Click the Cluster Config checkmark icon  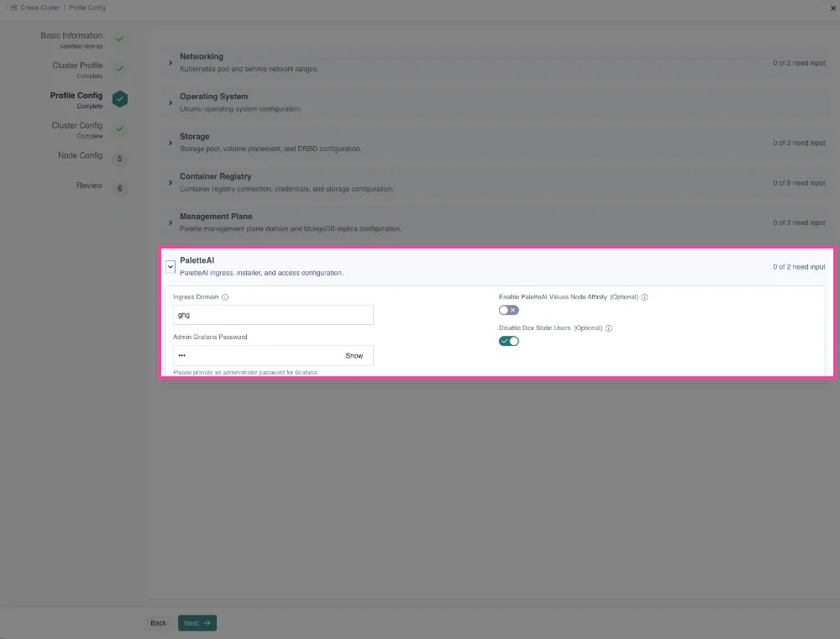[x=120, y=128]
